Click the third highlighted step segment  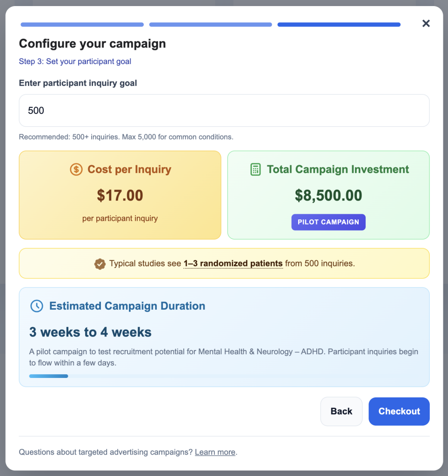click(x=339, y=24)
